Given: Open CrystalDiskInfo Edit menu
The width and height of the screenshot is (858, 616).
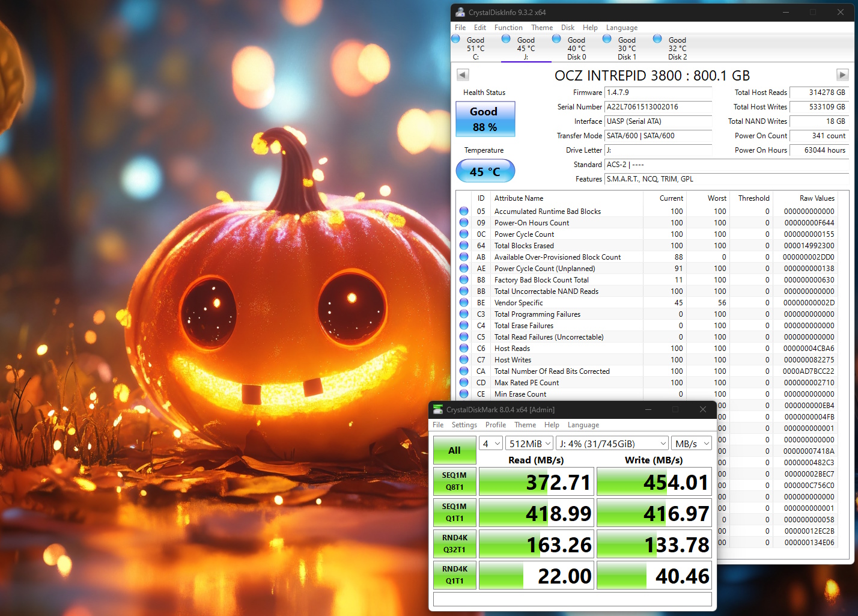Looking at the screenshot, I should click(480, 28).
